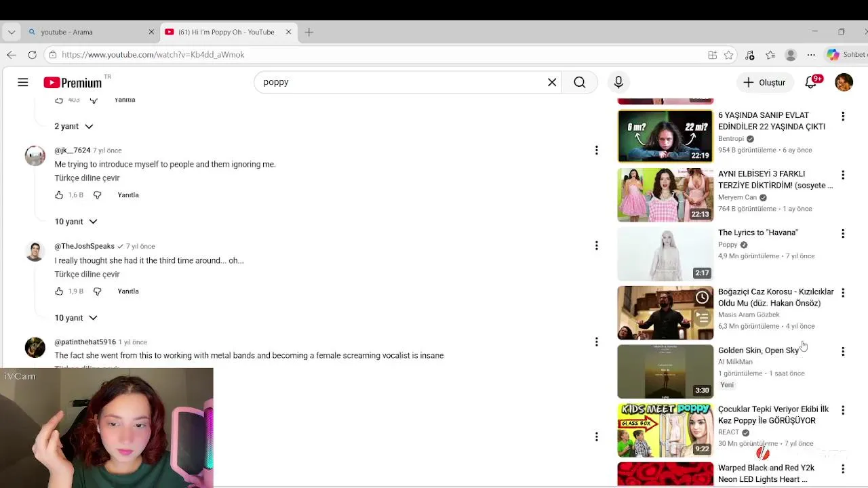This screenshot has width=868, height=488.
Task: Reply to @jk__7624 with Yanıtla
Action: pyautogui.click(x=128, y=195)
